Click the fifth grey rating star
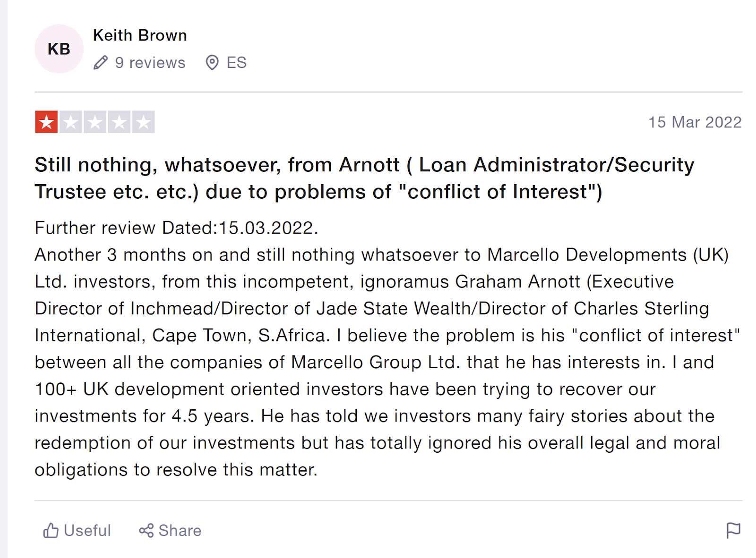Viewport: 756px width, 558px height. point(144,122)
